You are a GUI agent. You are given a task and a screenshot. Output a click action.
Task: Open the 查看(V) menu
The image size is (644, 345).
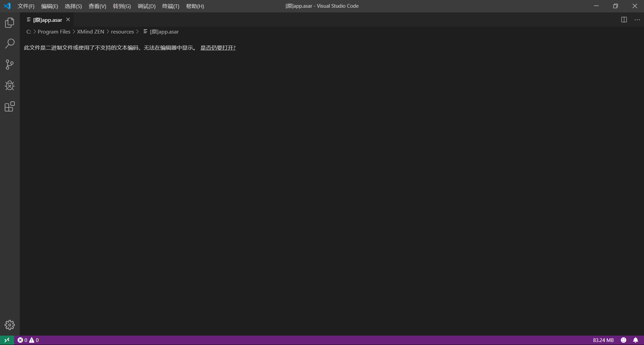(97, 6)
